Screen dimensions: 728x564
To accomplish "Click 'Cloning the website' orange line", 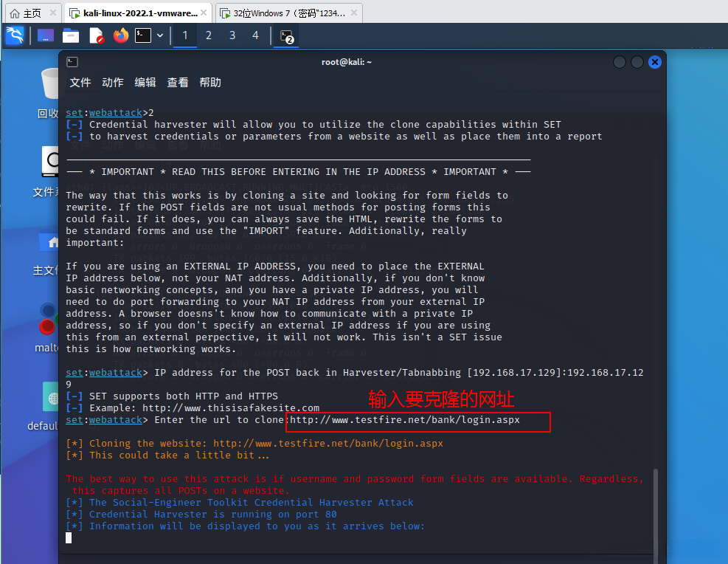I will pyautogui.click(x=254, y=444).
